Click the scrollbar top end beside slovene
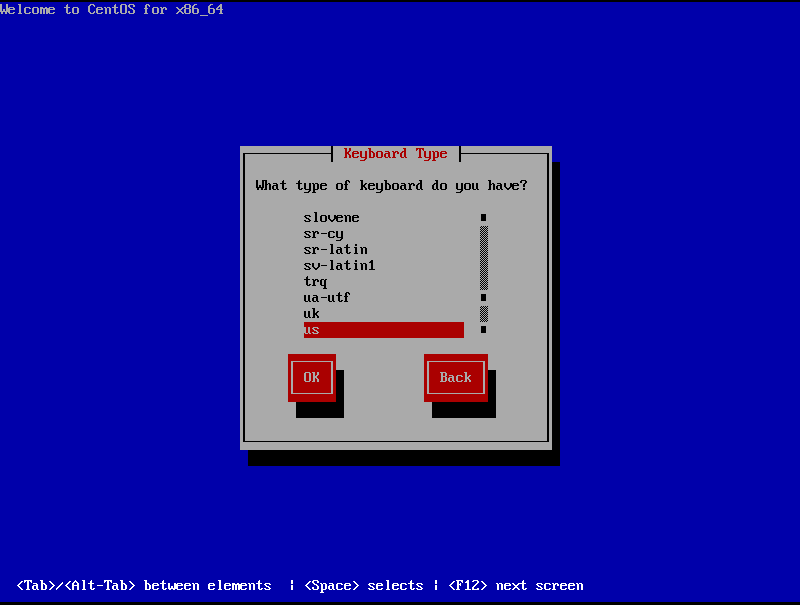The image size is (800, 605). coord(483,218)
